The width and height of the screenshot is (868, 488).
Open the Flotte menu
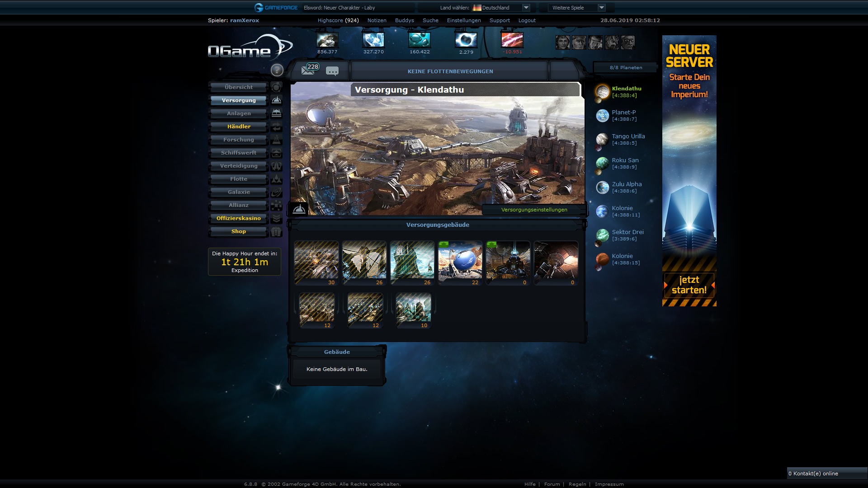pyautogui.click(x=239, y=179)
